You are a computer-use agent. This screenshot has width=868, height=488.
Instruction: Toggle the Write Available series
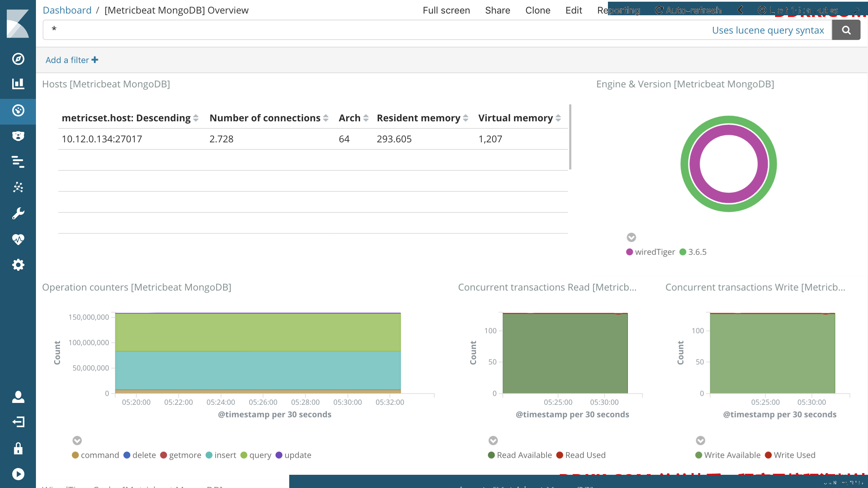click(728, 455)
